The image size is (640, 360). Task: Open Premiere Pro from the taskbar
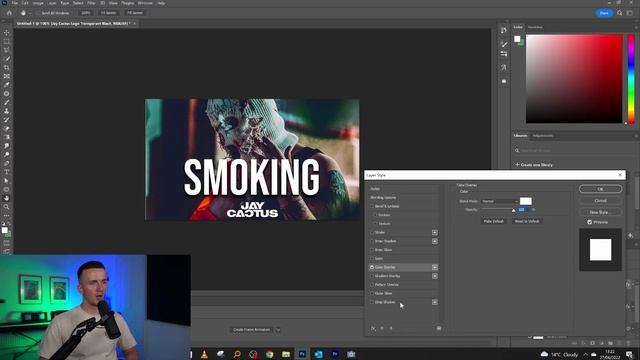click(x=335, y=354)
